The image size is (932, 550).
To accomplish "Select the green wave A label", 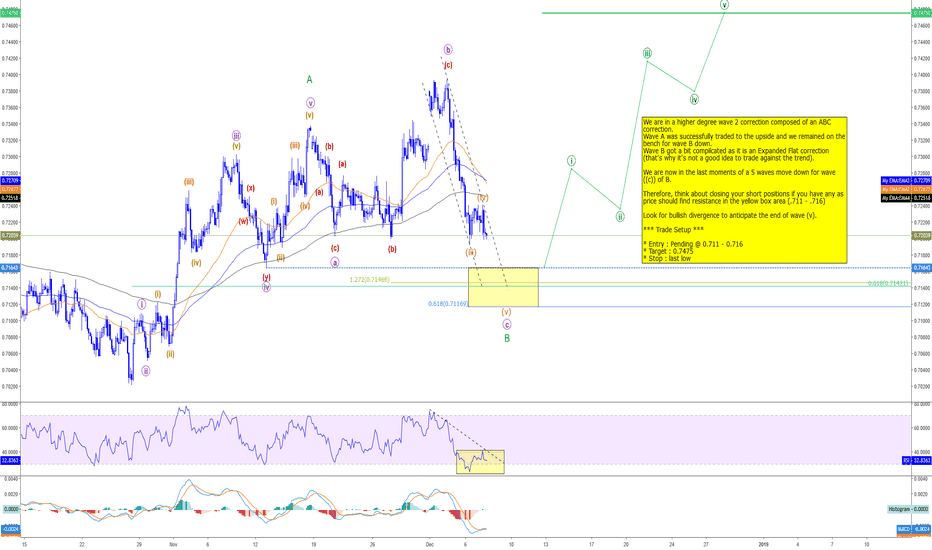I will point(309,80).
